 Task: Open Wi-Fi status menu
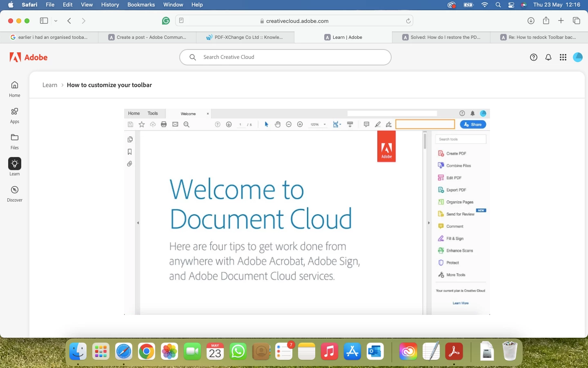point(485,5)
